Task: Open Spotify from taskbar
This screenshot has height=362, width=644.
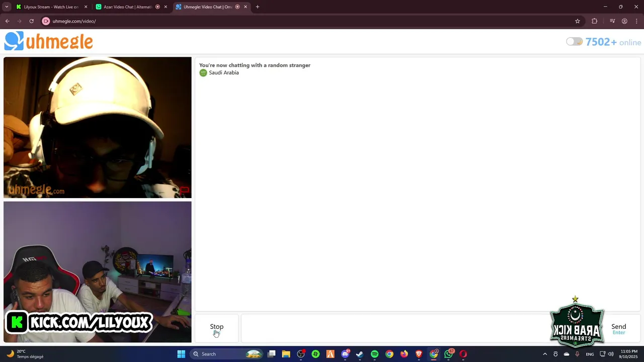Action: (374, 354)
